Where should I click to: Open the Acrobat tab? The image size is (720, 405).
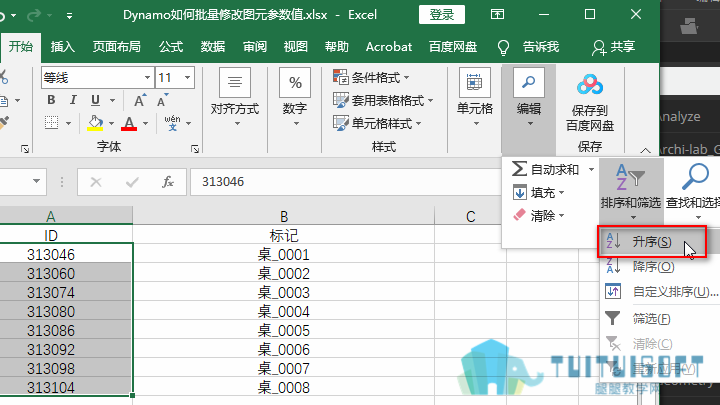pyautogui.click(x=388, y=47)
